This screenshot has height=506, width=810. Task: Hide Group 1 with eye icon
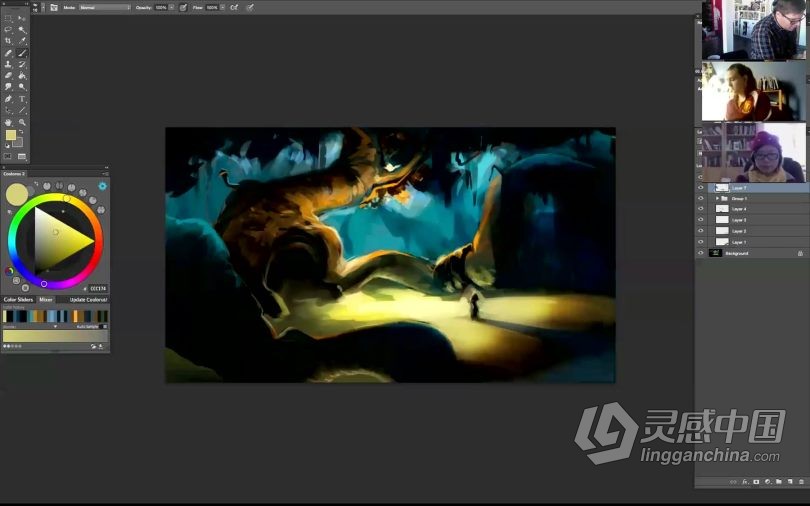pyautogui.click(x=700, y=198)
